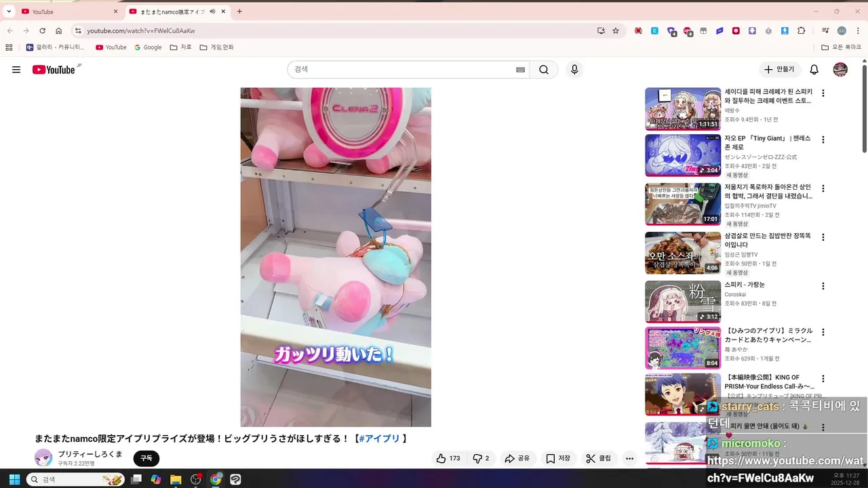868x488 pixels.
Task: Click the Chrome profile avatar in toolbar
Action: (842, 30)
